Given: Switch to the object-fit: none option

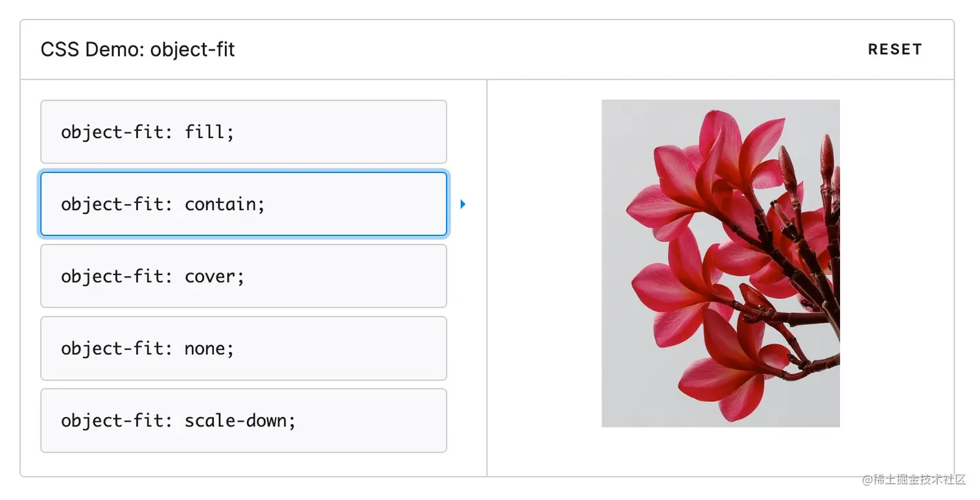Looking at the screenshot, I should pyautogui.click(x=243, y=348).
